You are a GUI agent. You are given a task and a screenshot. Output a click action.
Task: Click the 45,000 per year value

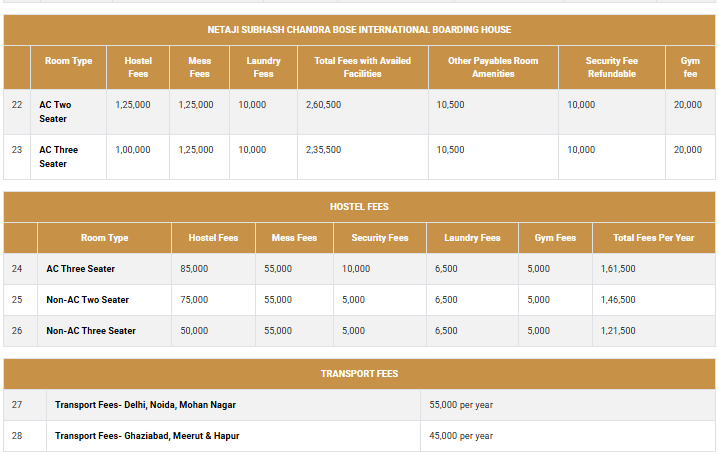tap(461, 436)
